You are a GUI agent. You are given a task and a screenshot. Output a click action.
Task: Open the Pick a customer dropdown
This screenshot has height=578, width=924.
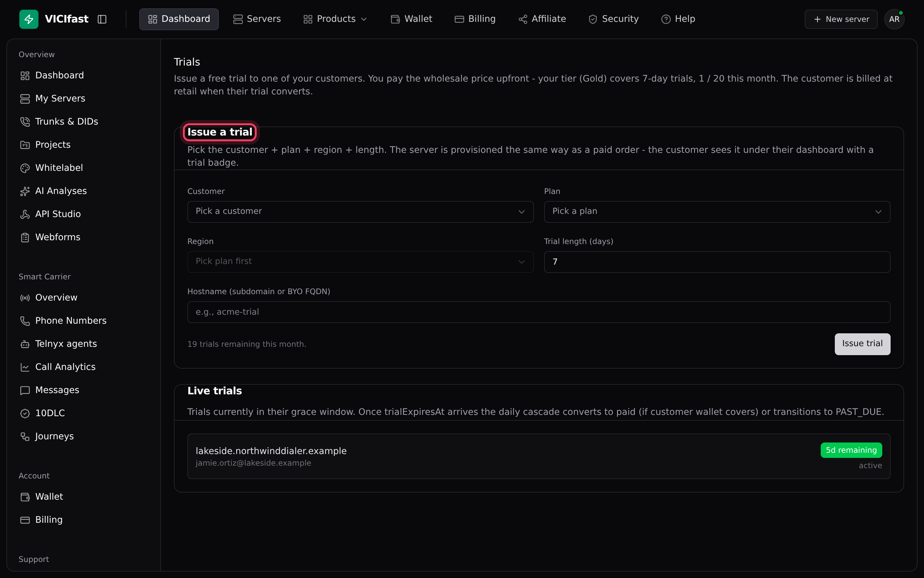click(x=360, y=212)
